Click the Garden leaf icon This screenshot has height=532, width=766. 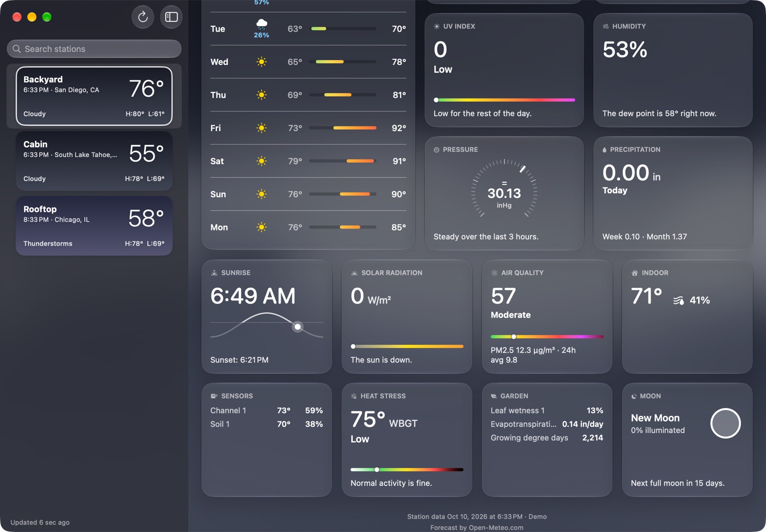(x=494, y=396)
